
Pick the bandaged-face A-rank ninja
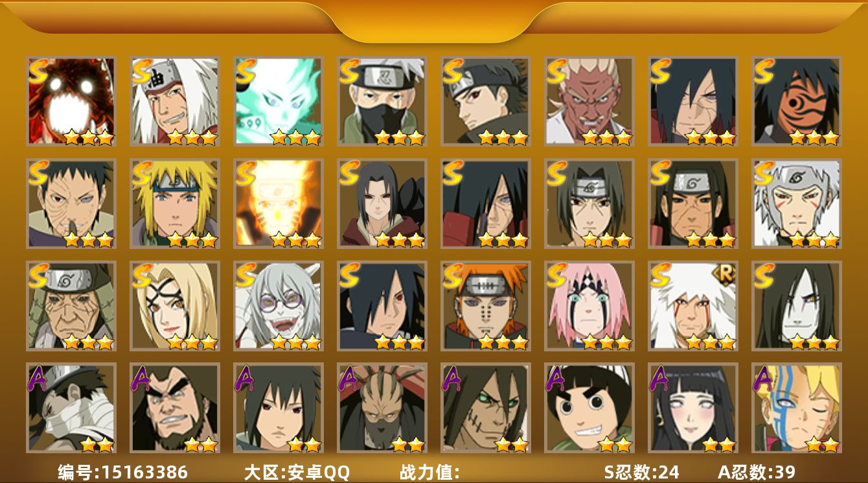pyautogui.click(x=71, y=408)
